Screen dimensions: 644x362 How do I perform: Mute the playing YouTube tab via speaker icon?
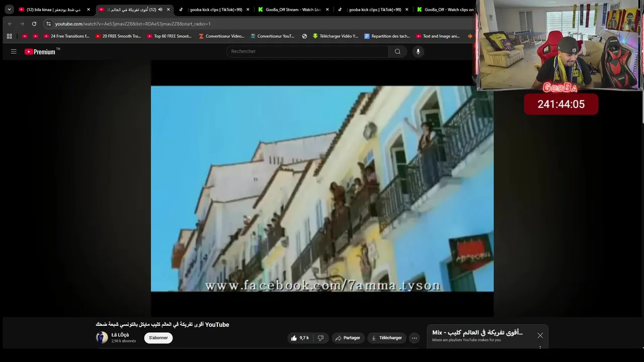pyautogui.click(x=160, y=10)
